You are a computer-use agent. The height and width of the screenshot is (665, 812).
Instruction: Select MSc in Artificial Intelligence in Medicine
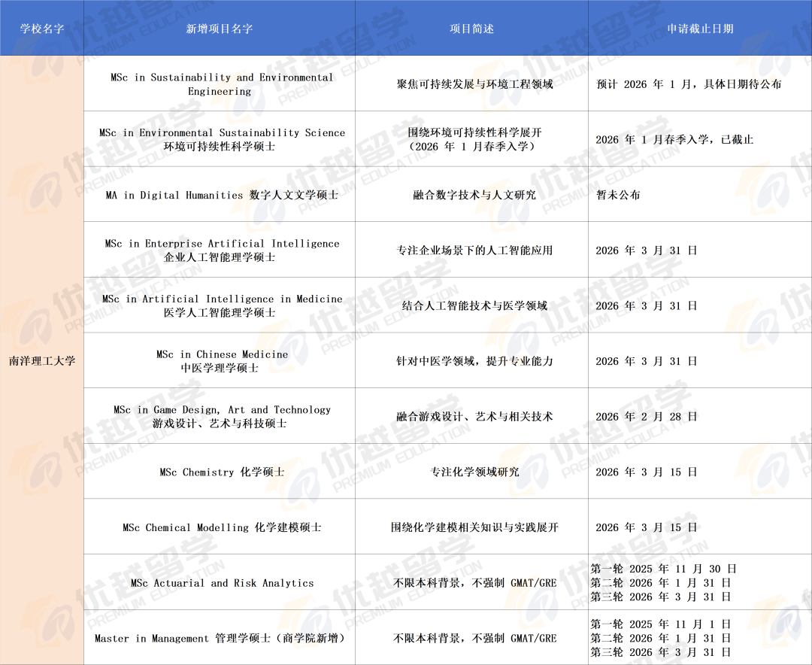click(220, 305)
